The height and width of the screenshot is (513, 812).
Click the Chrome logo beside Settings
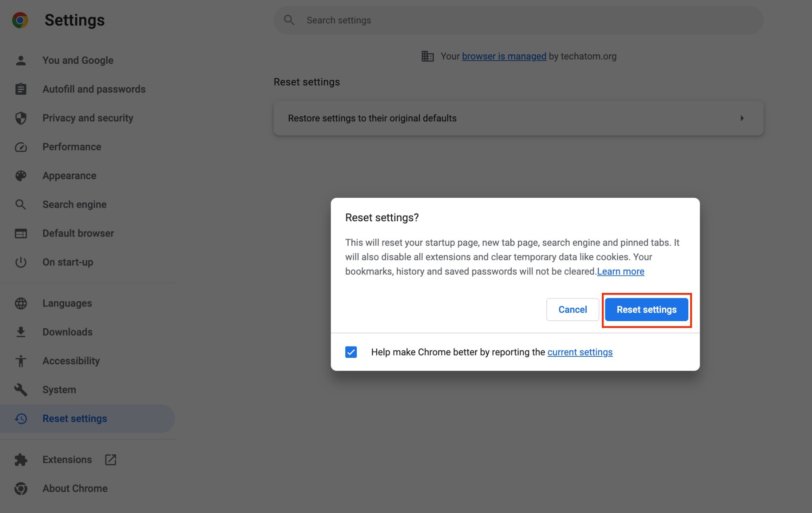point(20,20)
